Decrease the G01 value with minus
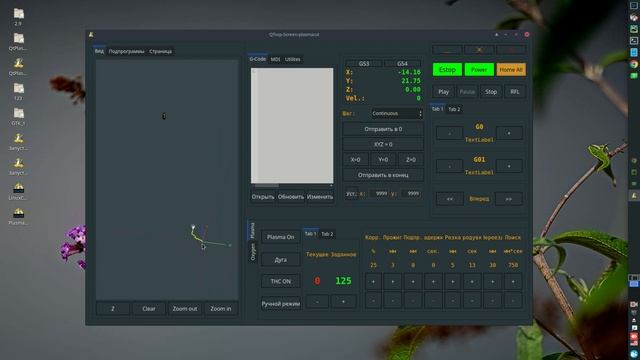The height and width of the screenshot is (360, 640). (x=449, y=166)
